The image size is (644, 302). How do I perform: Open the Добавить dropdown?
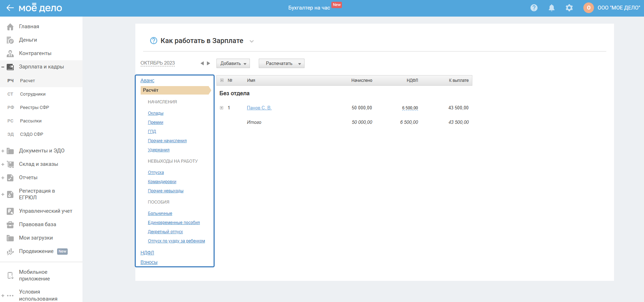click(233, 64)
